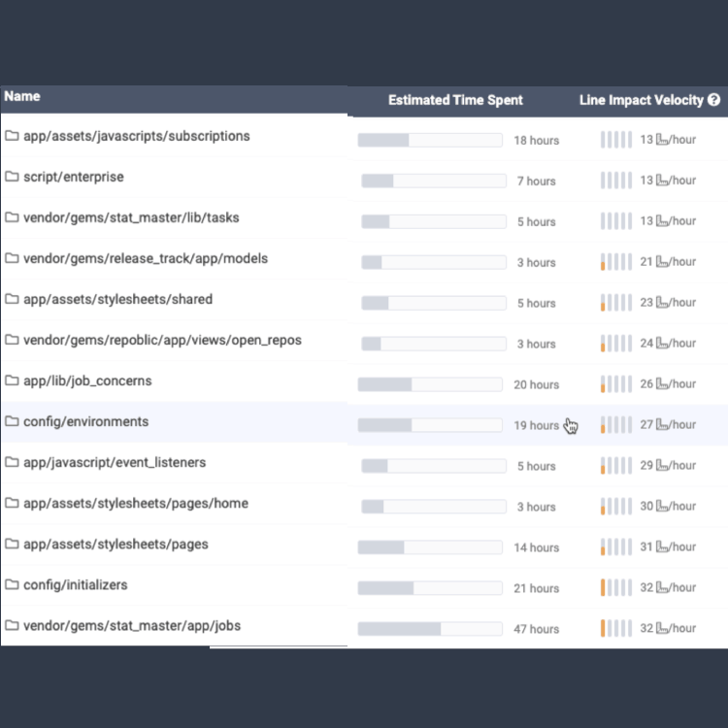Open vendor/gems/repoblic/app/views/open_repos link
Viewport: 728px width, 728px height.
tap(162, 340)
